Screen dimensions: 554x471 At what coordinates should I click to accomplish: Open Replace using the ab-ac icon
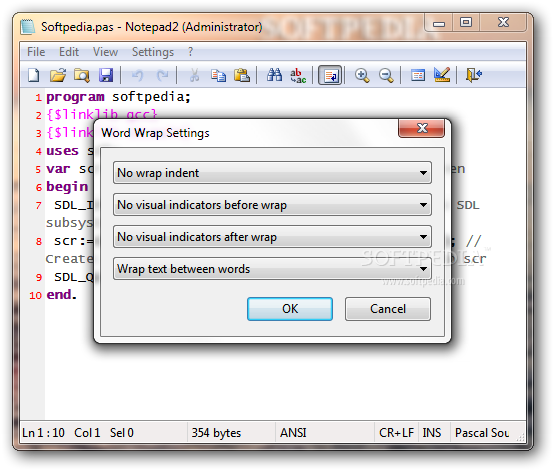point(298,75)
